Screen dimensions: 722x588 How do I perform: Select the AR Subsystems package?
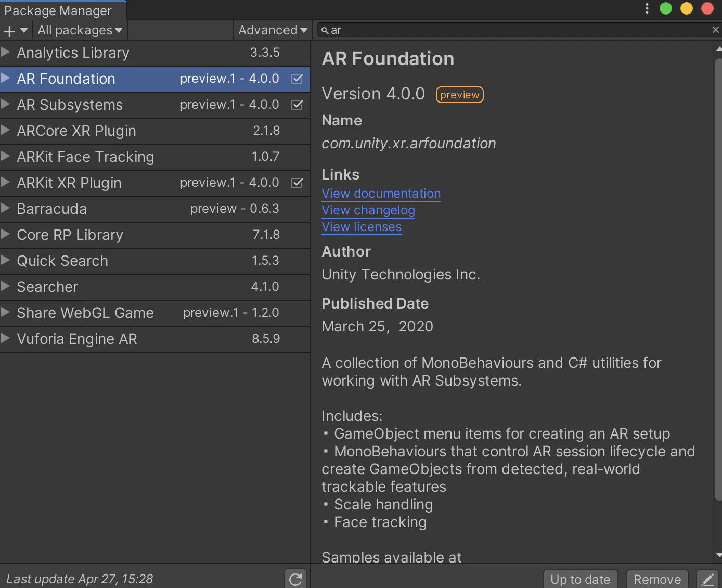coord(155,105)
